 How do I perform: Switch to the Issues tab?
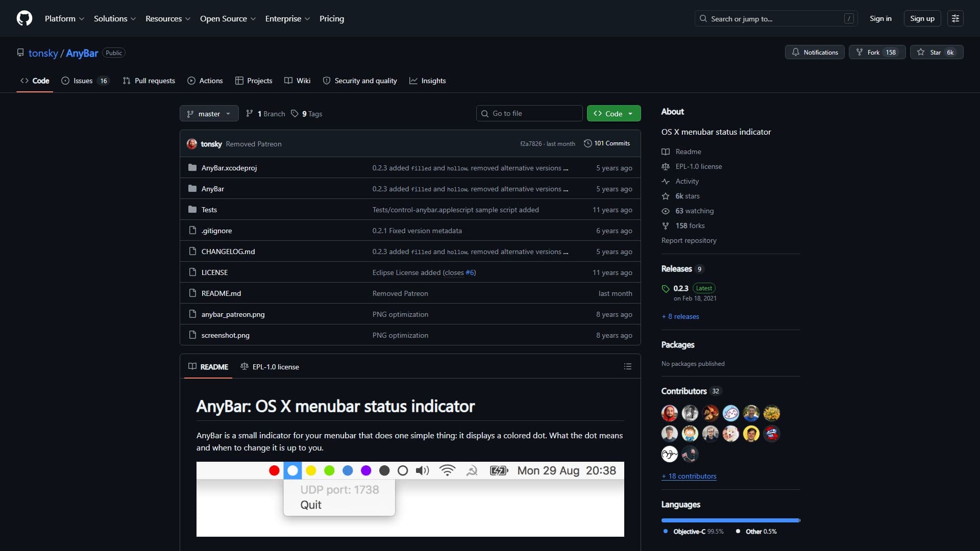[x=85, y=81]
